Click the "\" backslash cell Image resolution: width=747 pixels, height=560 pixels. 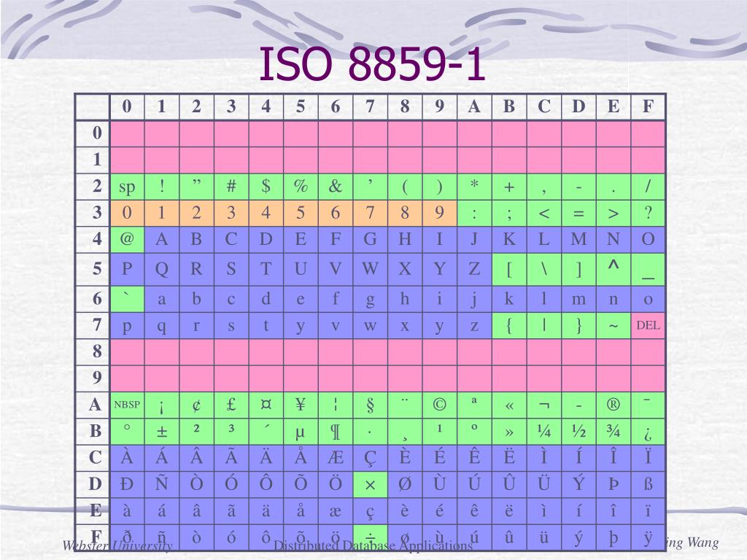point(544,270)
